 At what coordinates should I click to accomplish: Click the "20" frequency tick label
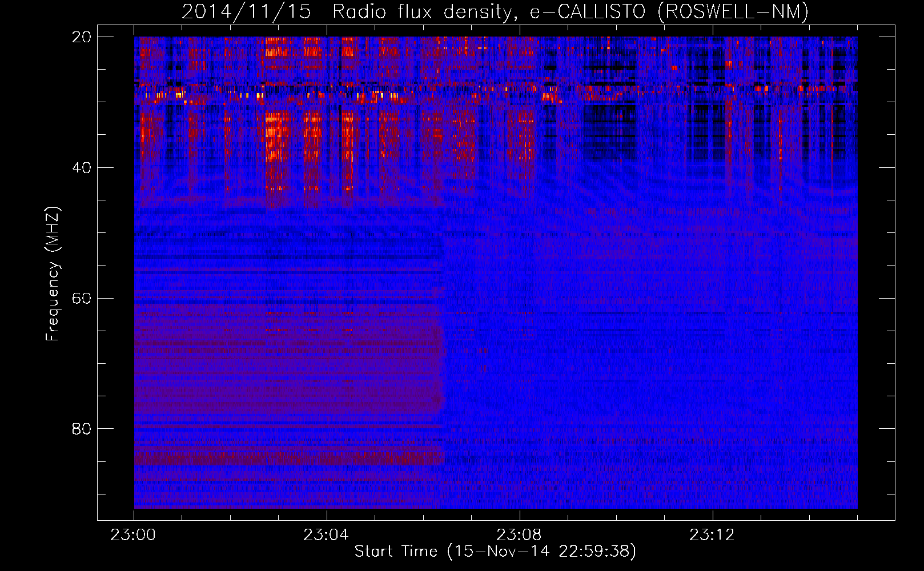click(82, 37)
